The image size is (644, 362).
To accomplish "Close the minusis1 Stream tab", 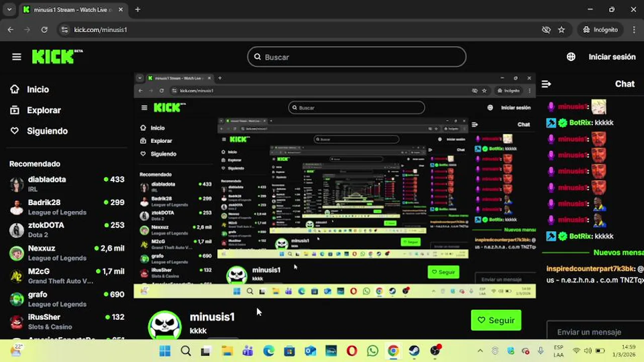I will click(x=120, y=10).
